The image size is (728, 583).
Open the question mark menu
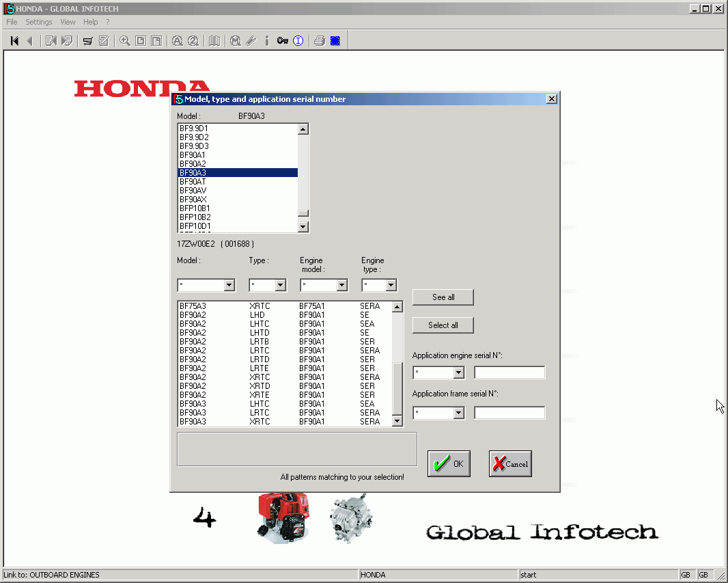pyautogui.click(x=108, y=22)
